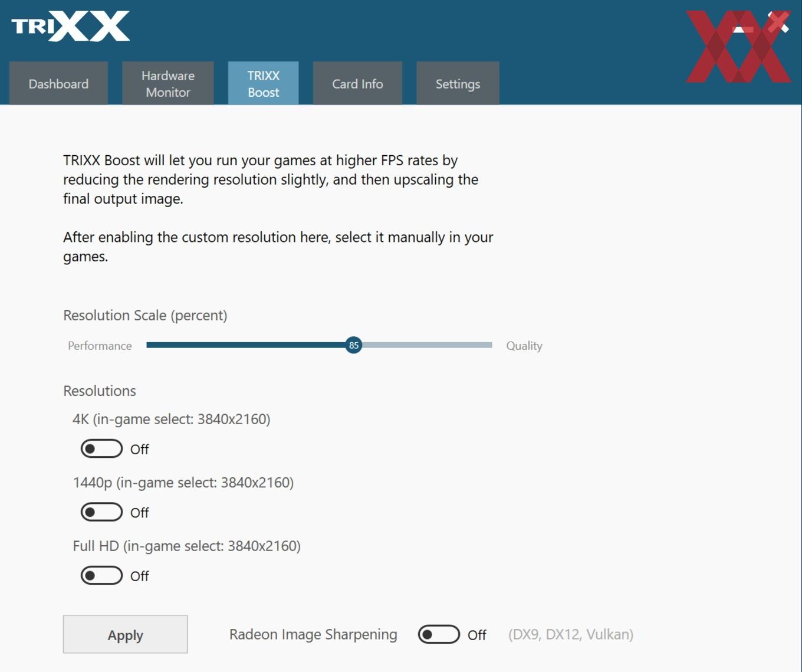
Task: Click the Apply button
Action: pyautogui.click(x=125, y=634)
